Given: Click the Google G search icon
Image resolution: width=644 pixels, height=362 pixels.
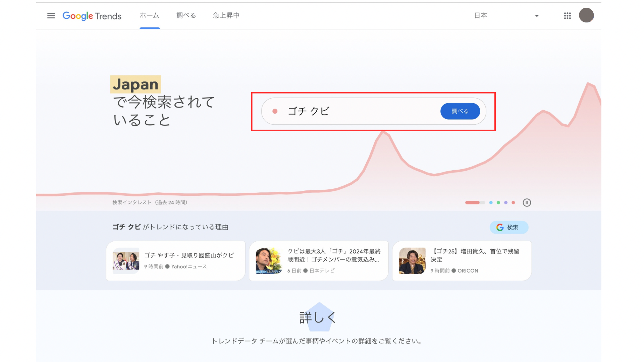Looking at the screenshot, I should coord(500,227).
